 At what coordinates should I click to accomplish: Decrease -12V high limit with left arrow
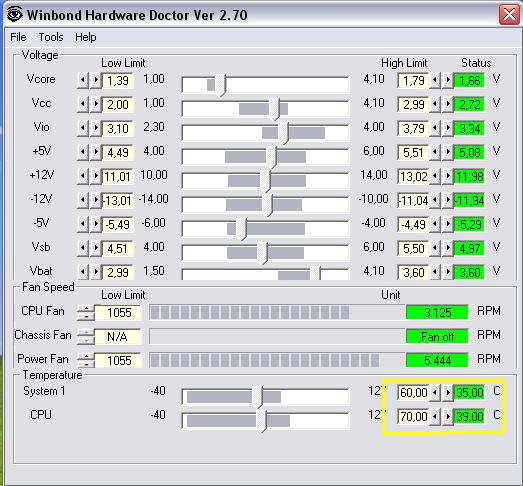click(x=435, y=200)
